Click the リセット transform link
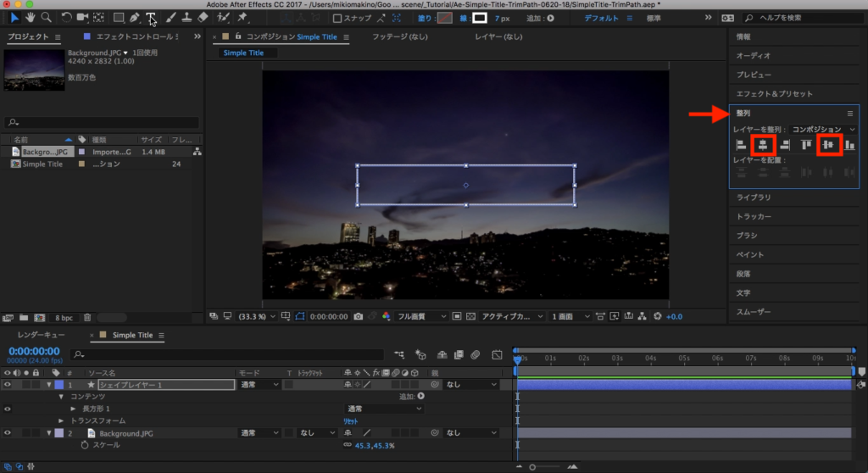 coord(351,420)
